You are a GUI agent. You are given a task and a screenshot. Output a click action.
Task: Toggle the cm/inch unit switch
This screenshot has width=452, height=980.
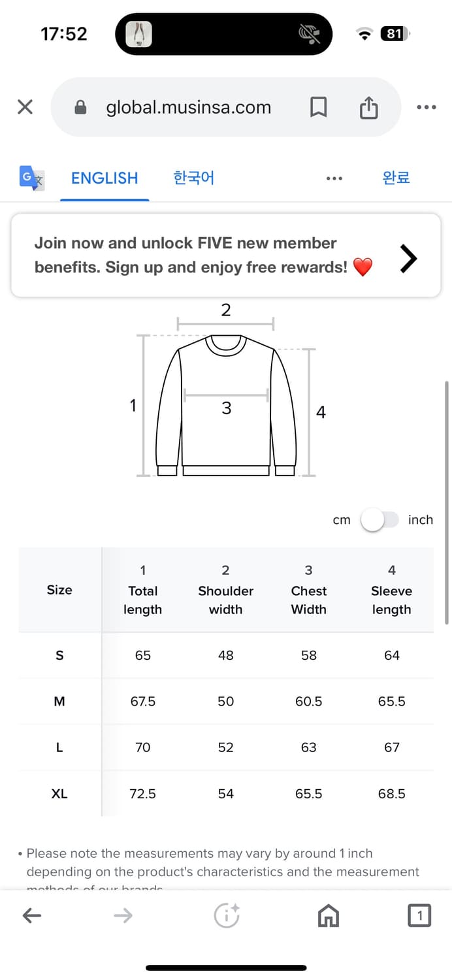tap(379, 520)
